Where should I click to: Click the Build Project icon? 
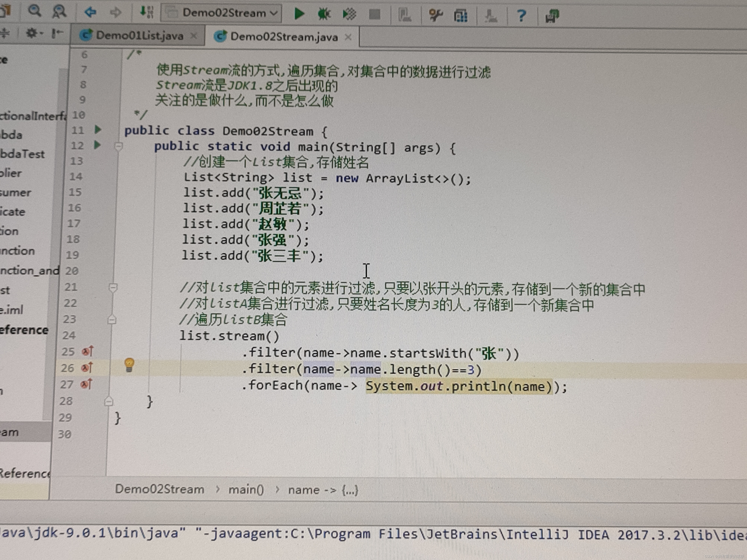click(147, 12)
